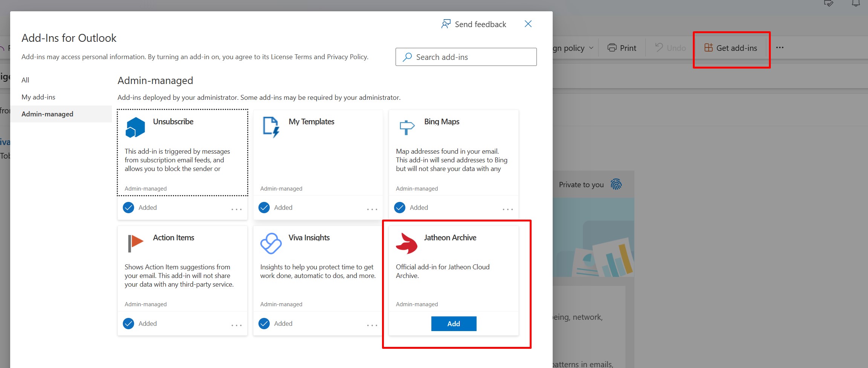Screen dimensions: 868x368
Task: Click the Send feedback person icon
Action: click(446, 24)
